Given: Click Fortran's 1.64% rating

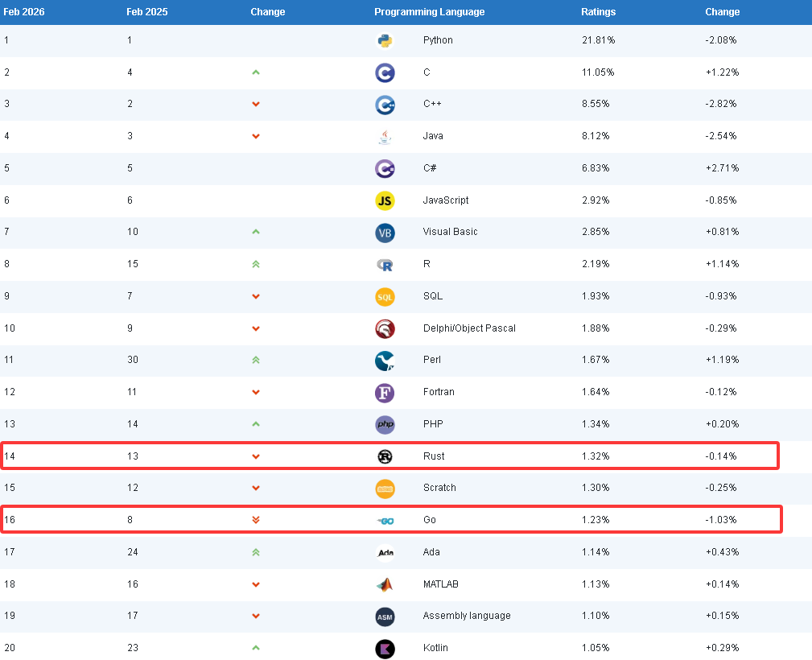Looking at the screenshot, I should click(x=596, y=392).
